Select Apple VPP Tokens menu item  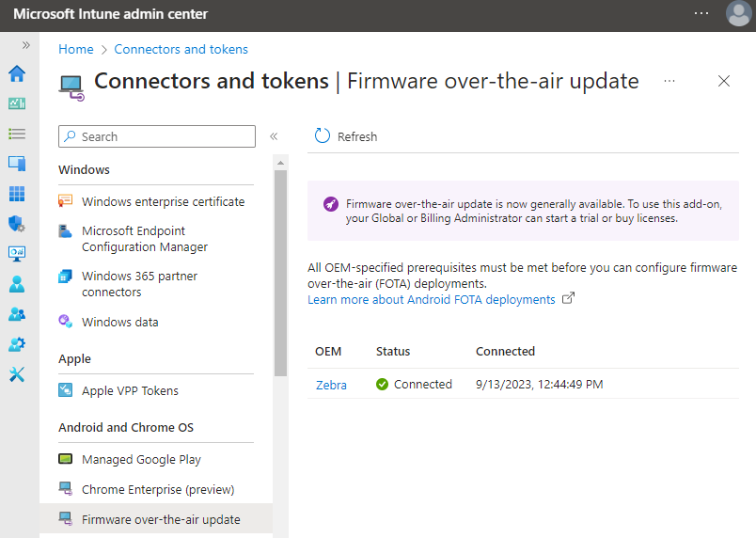[130, 390]
